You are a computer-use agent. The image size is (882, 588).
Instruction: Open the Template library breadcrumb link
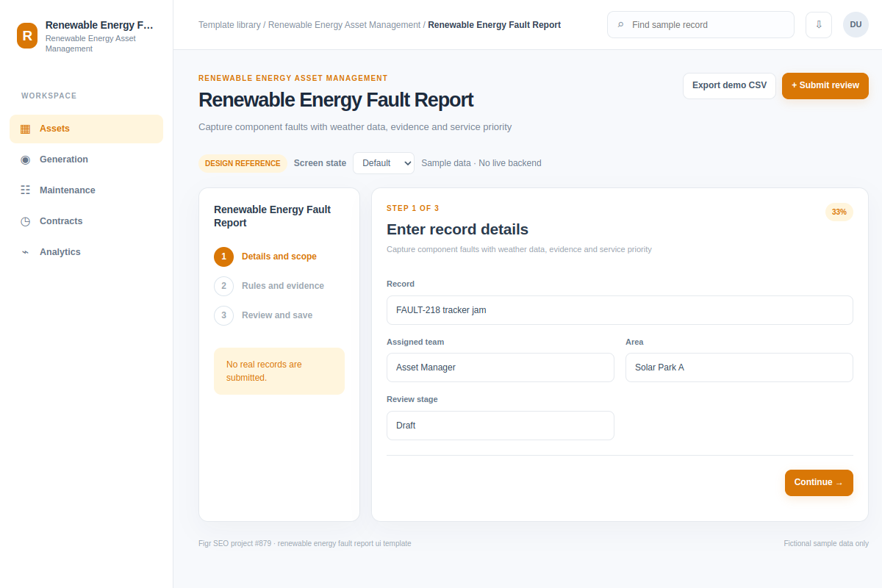pyautogui.click(x=229, y=25)
